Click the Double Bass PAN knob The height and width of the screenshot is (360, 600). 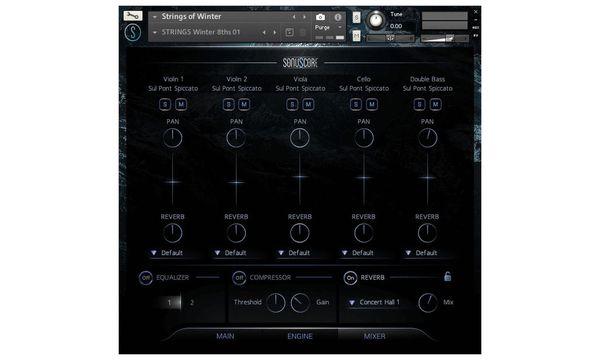(427, 138)
